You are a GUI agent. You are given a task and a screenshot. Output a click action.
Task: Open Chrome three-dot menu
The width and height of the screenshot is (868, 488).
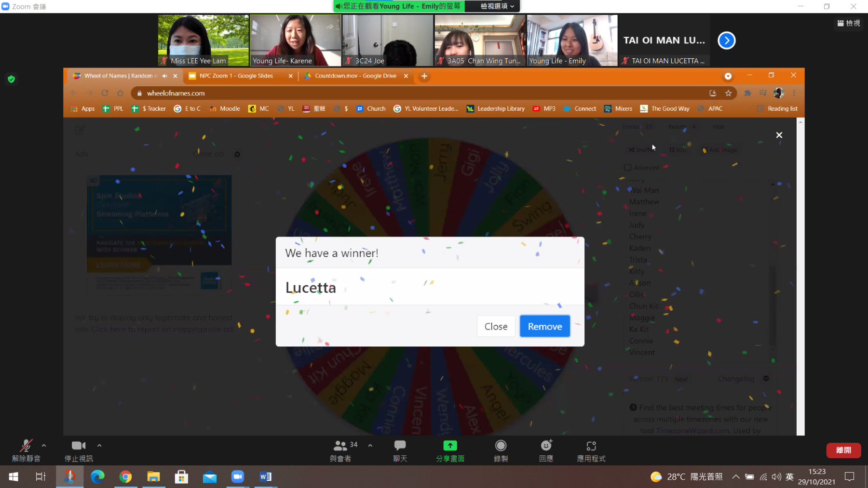click(x=794, y=93)
